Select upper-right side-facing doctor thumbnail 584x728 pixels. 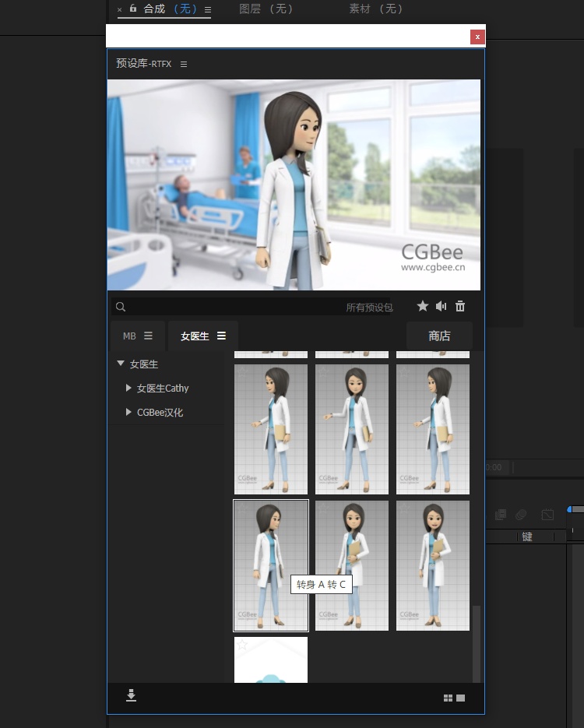(433, 429)
